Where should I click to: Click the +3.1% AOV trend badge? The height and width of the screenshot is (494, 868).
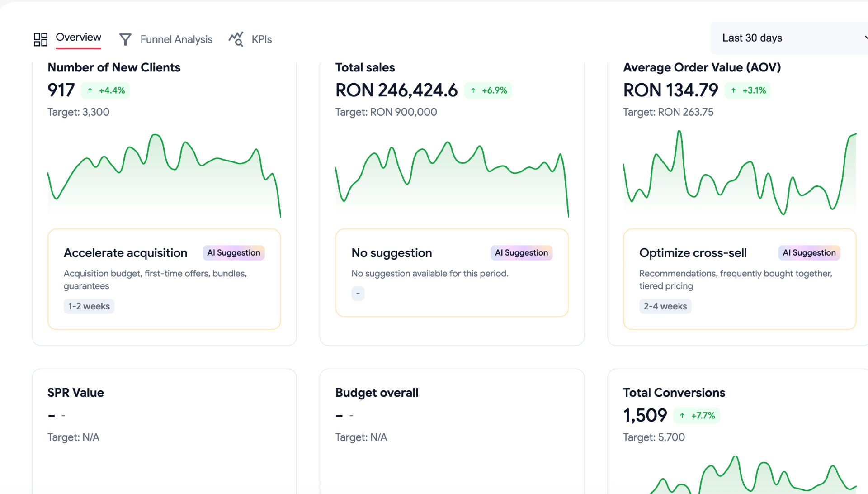tap(748, 90)
